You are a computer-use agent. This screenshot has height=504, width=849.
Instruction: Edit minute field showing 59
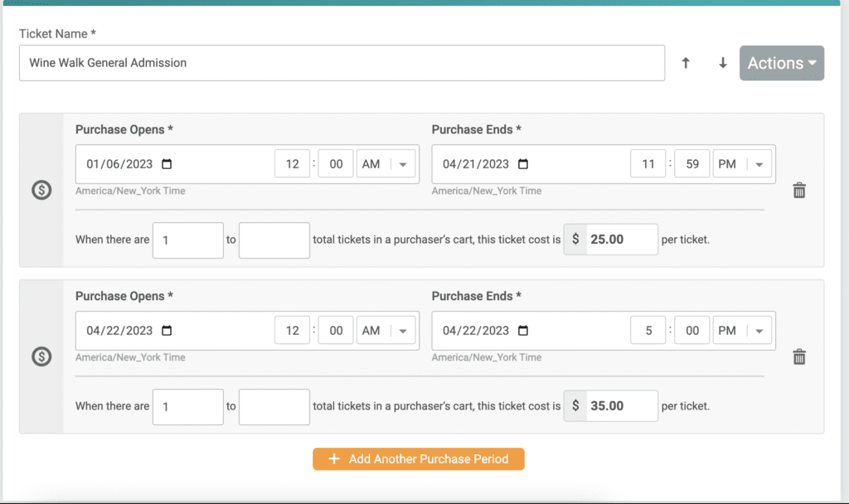coord(692,164)
